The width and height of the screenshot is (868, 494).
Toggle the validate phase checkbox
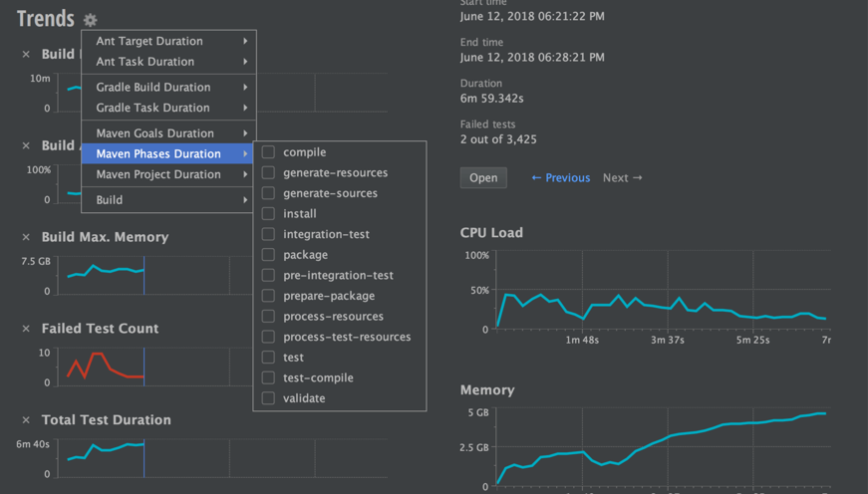[268, 398]
